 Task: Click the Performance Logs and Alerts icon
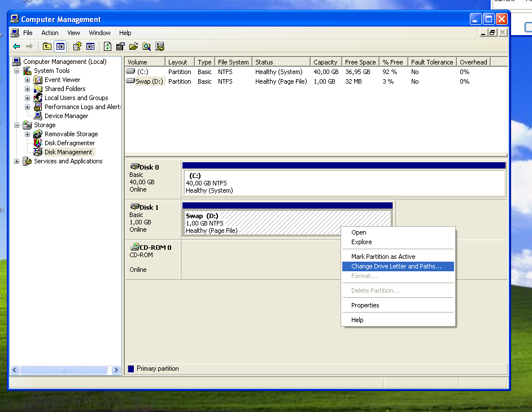click(38, 107)
